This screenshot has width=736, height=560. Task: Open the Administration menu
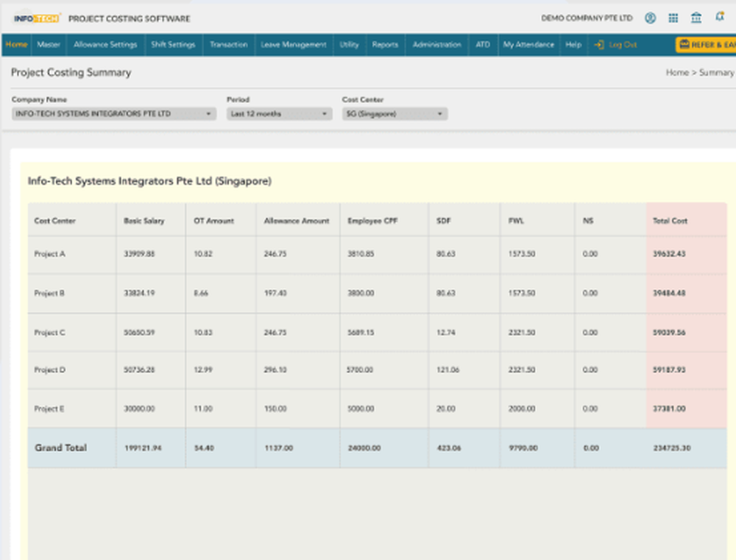click(x=436, y=45)
